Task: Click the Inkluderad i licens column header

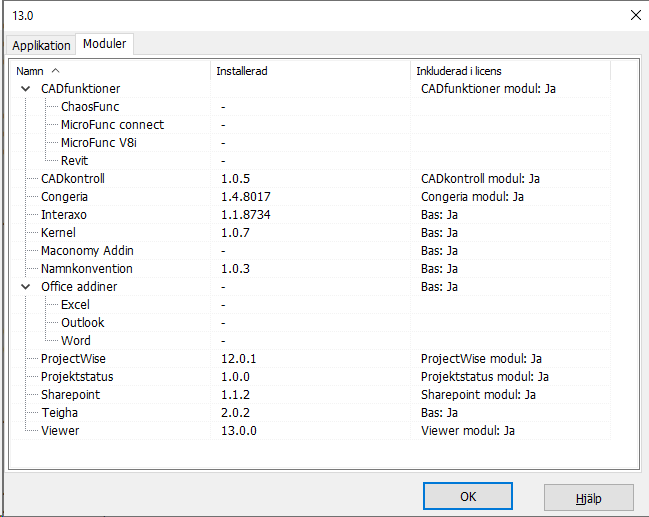Action: click(510, 71)
